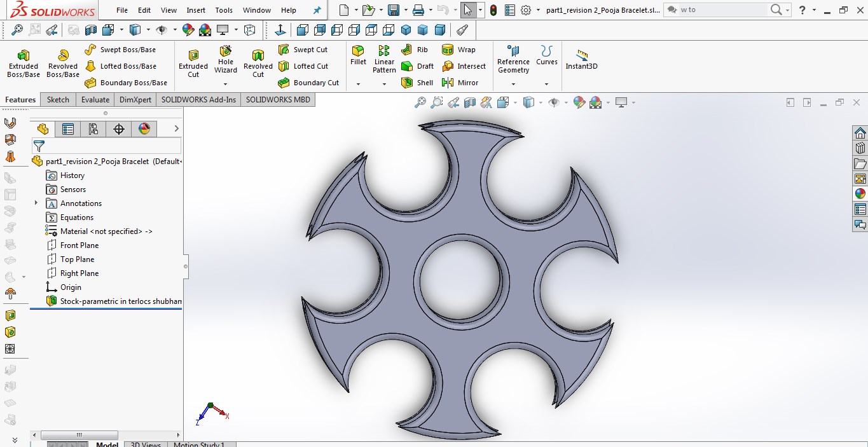
Task: Open dropdown arrow below Hole Wizard
Action: (226, 84)
